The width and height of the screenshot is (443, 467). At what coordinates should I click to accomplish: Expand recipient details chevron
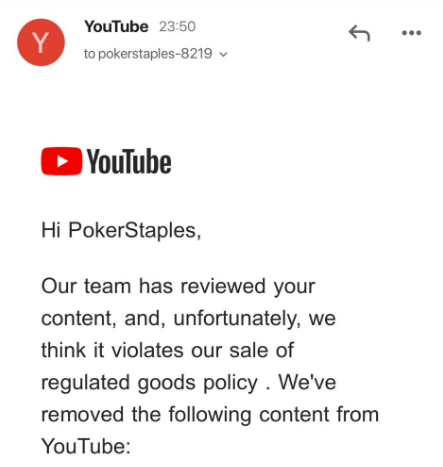point(224,54)
